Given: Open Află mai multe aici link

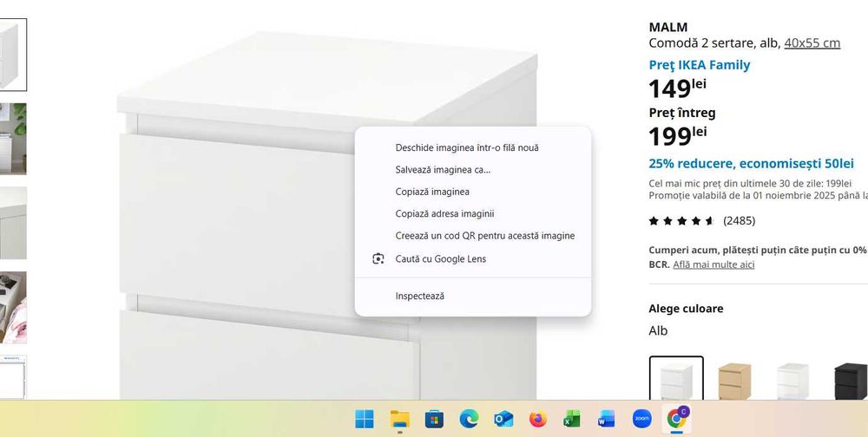Looking at the screenshot, I should [x=713, y=264].
